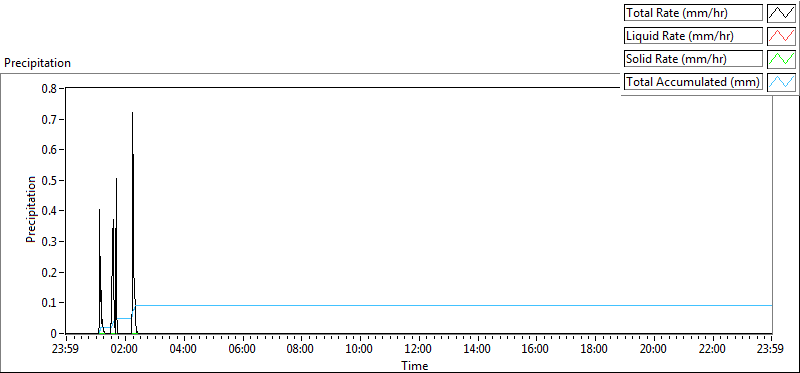Click the 06:00 tick label on time axis
Screen dimensions: 800x373
pos(242,350)
